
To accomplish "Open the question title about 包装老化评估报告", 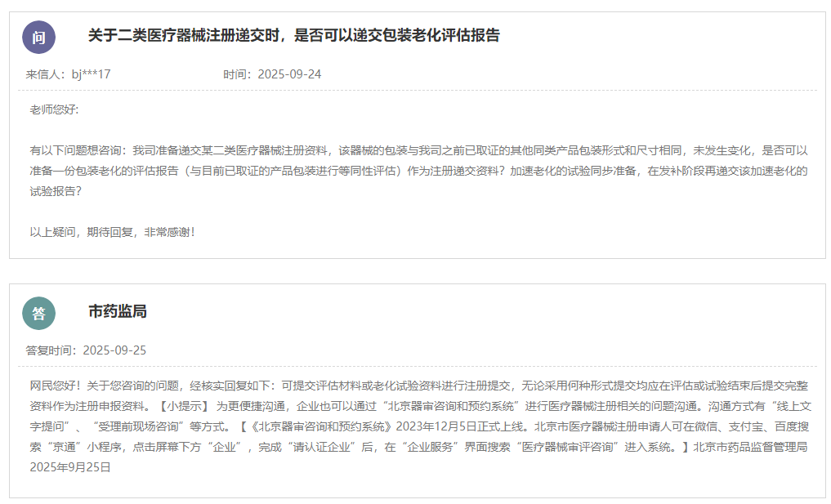I will pyautogui.click(x=293, y=35).
